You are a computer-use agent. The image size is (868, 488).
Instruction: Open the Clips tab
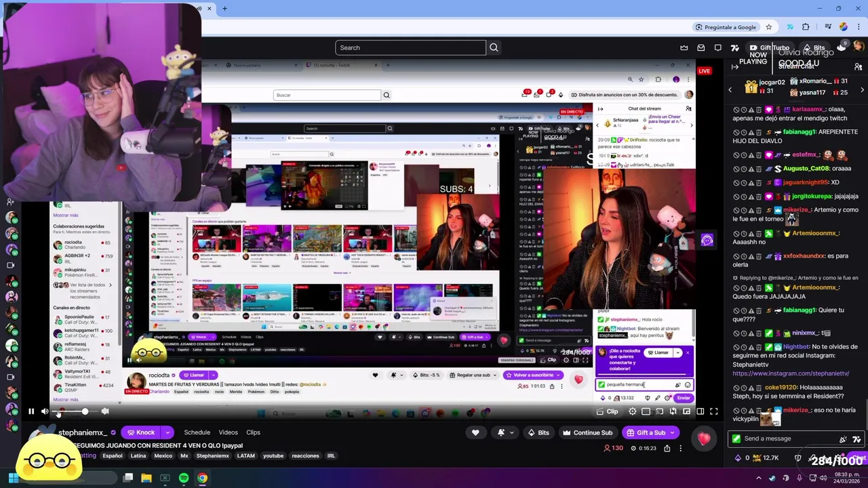click(x=253, y=432)
